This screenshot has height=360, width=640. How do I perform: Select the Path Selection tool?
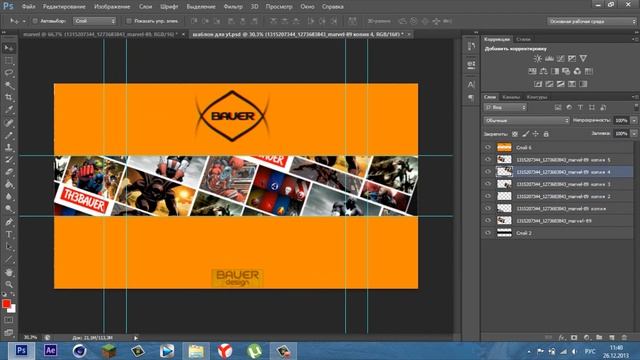(9, 247)
